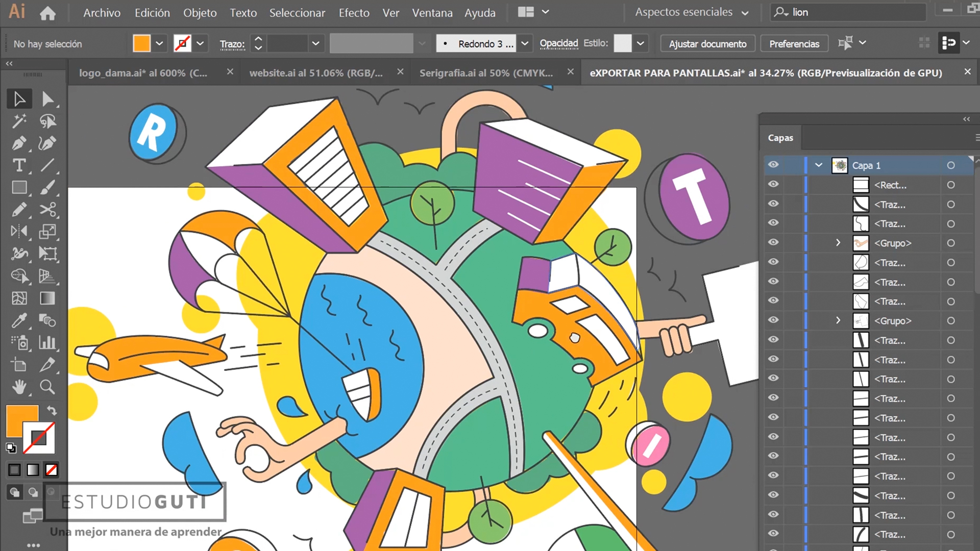
Task: Open the Estilo graphic style dropdown
Action: point(640,44)
